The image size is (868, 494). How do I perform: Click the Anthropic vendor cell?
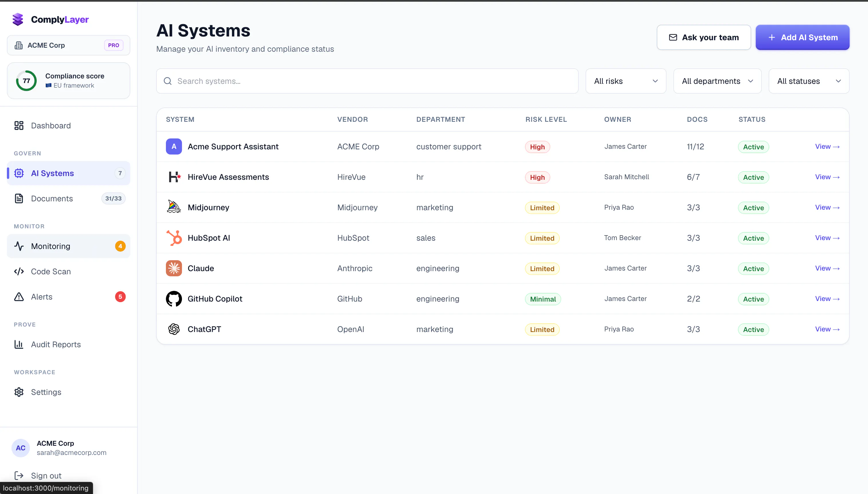pos(355,268)
